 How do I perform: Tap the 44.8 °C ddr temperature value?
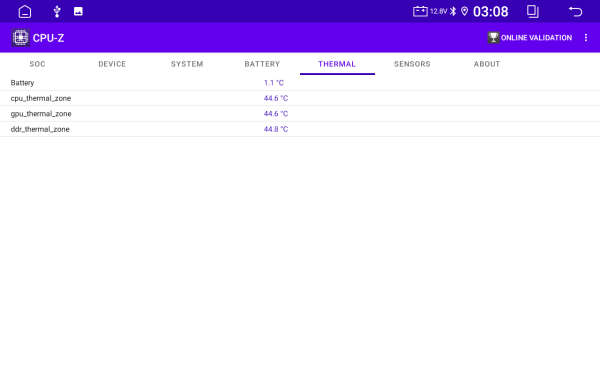point(276,129)
